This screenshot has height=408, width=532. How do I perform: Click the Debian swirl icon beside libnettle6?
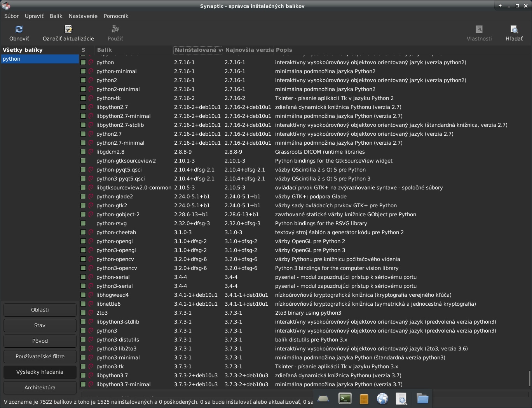(x=91, y=304)
